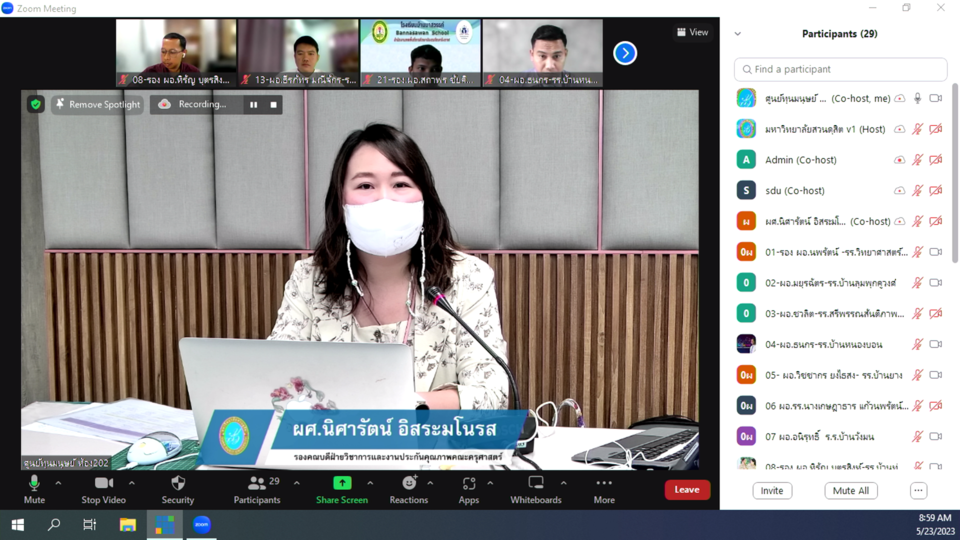Show next video thumbnails with blue arrow
Screen dimensions: 960x540
click(625, 53)
